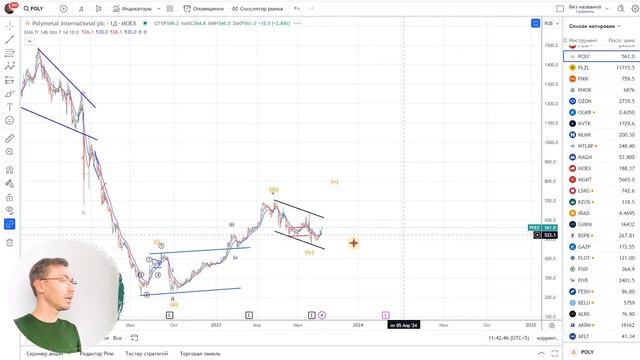Select the crosshair cursor tool

pyautogui.click(x=9, y=26)
